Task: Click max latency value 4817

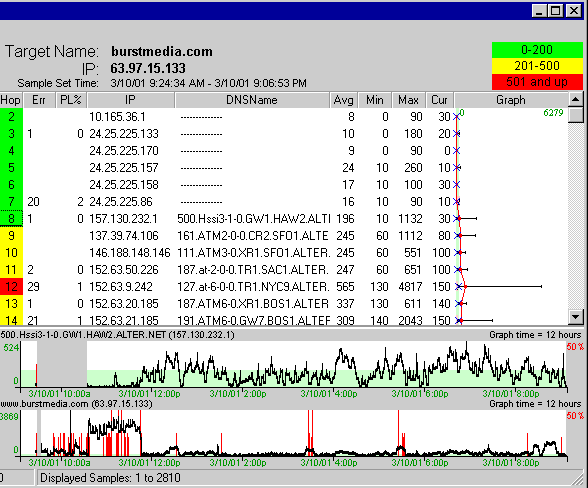Action: click(x=410, y=287)
